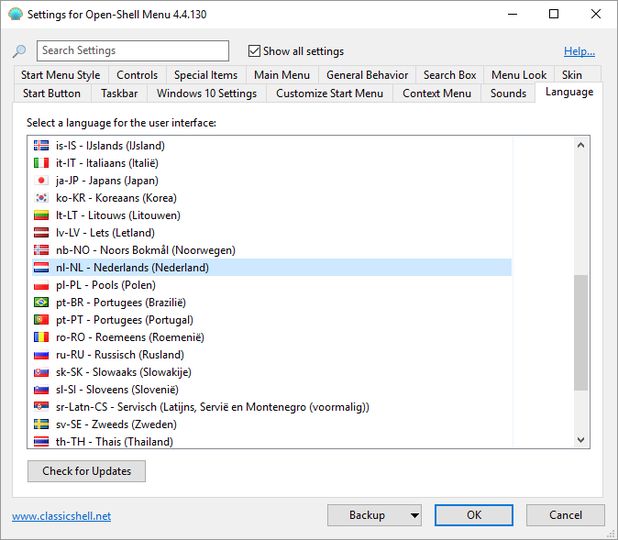Go to Special Items tab
The height and width of the screenshot is (540, 618).
pos(206,75)
